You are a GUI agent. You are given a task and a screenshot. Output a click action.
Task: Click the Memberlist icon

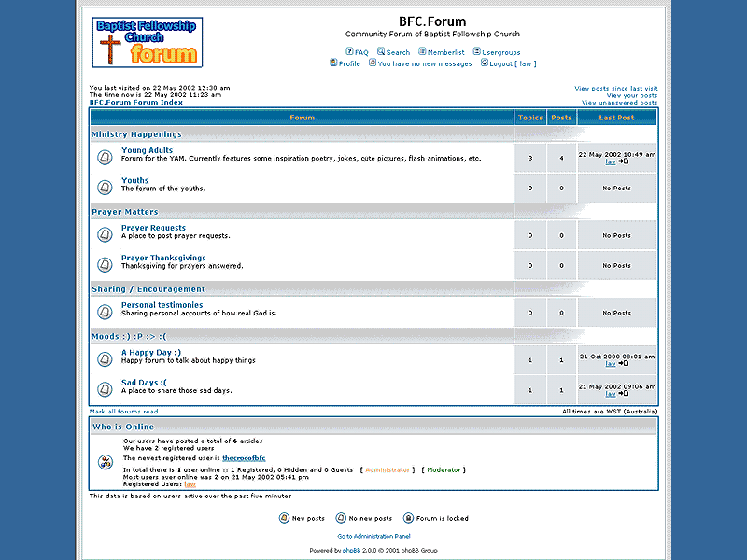422,52
